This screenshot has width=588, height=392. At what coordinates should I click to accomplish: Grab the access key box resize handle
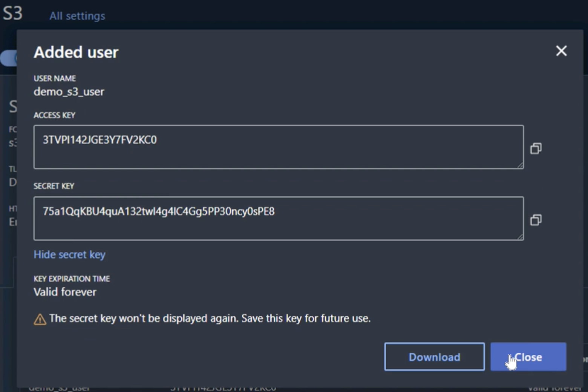521,165
